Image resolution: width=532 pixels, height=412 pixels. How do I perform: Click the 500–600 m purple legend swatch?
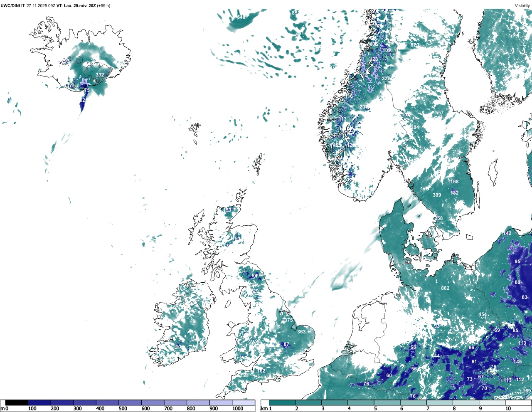pyautogui.click(x=130, y=402)
